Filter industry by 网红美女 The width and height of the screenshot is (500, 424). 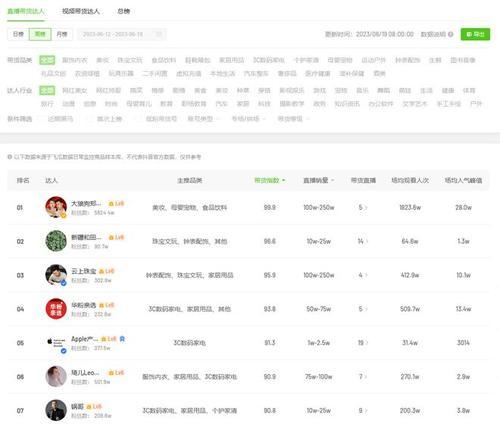[75, 90]
